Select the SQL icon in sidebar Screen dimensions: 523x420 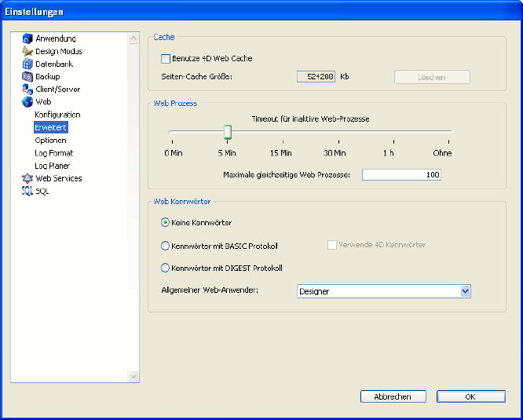tap(27, 191)
